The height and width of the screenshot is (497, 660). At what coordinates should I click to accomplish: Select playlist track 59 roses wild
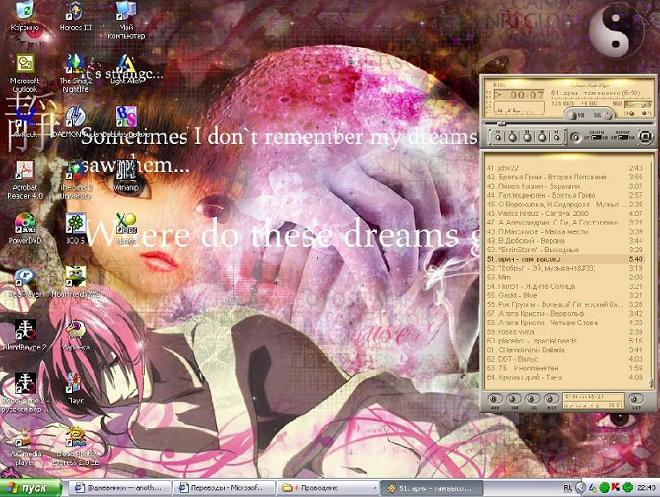pos(564,332)
